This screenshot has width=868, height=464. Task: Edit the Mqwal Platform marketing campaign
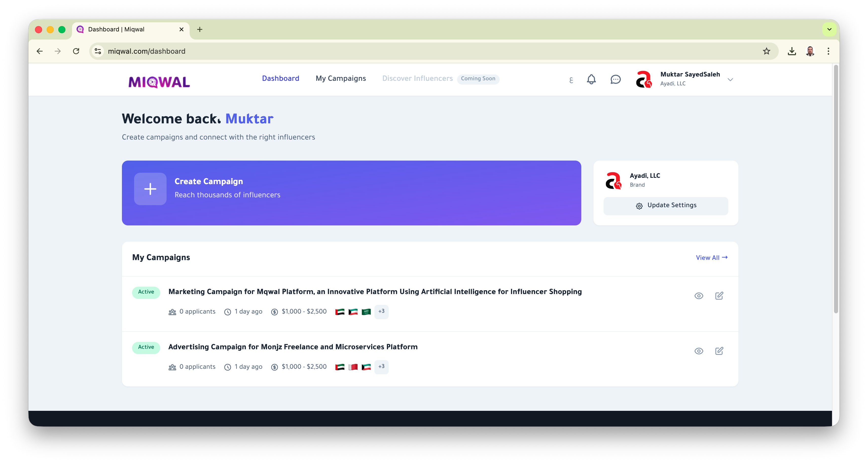[719, 296]
